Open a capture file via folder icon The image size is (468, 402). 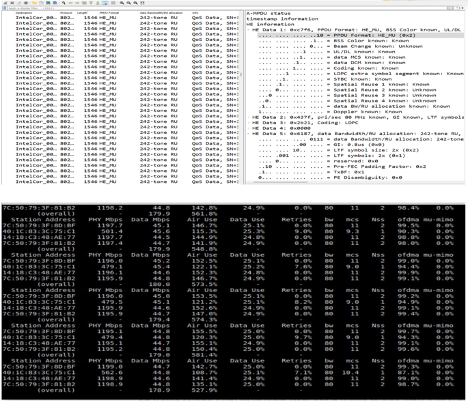34,3
